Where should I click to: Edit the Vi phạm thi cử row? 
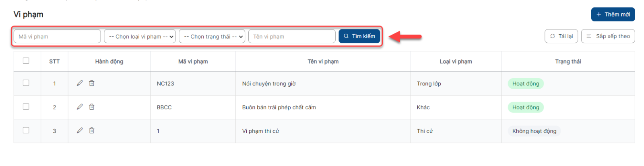[80, 131]
